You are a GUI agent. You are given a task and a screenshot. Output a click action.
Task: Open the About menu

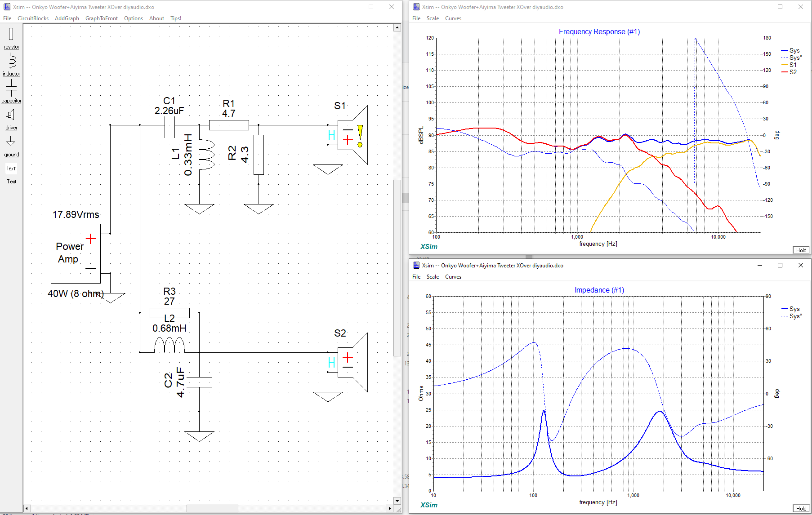156,18
